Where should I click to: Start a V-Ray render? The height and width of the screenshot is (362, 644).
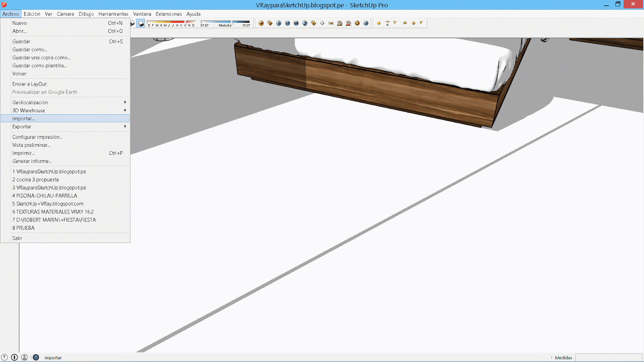[279, 23]
